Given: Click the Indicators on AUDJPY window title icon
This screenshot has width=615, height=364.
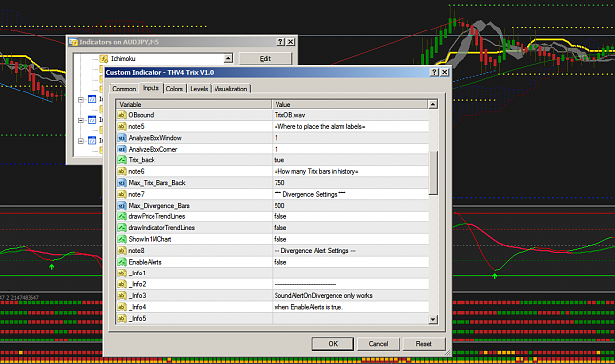Looking at the screenshot, I should [x=74, y=42].
